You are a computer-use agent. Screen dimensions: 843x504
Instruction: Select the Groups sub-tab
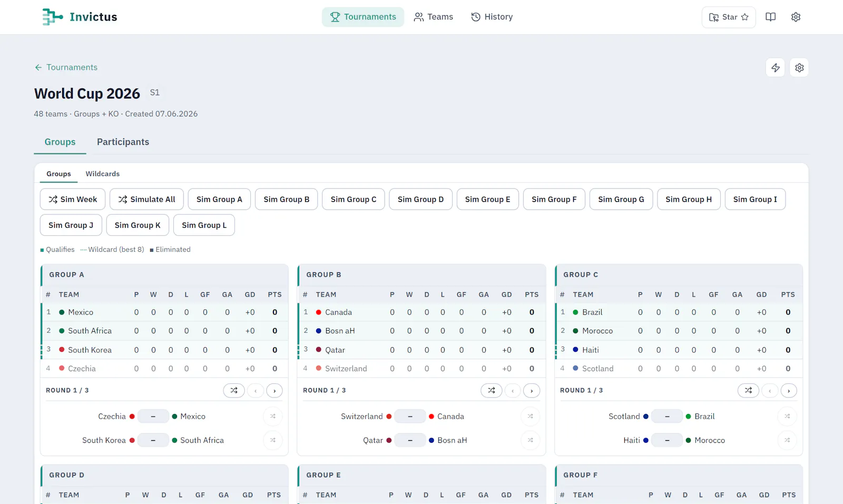[x=58, y=174]
